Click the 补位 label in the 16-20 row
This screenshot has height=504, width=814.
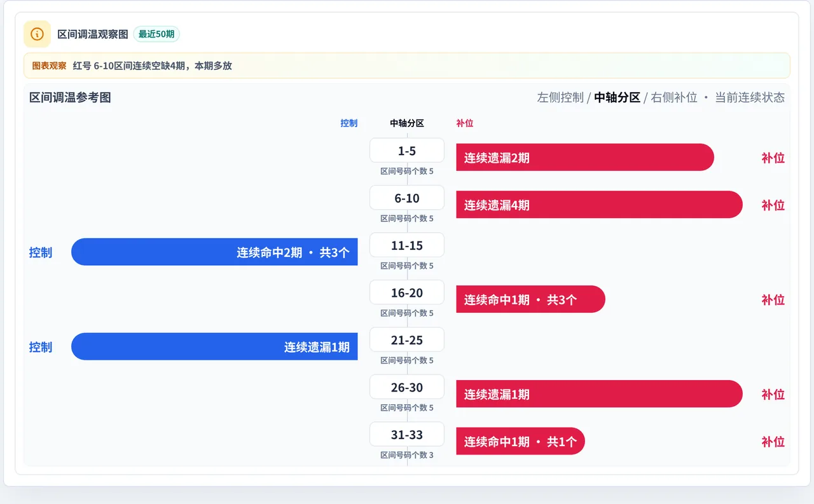pyautogui.click(x=773, y=300)
